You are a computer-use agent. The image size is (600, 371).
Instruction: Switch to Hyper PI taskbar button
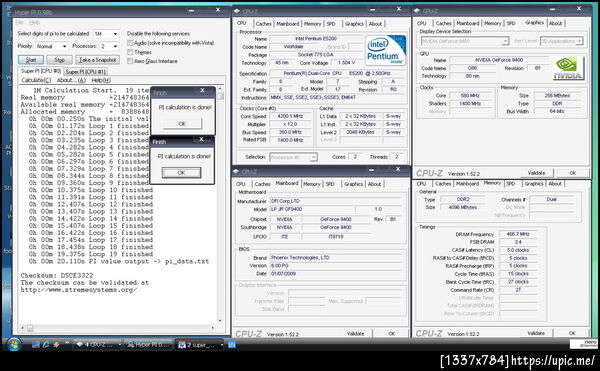click(x=149, y=345)
